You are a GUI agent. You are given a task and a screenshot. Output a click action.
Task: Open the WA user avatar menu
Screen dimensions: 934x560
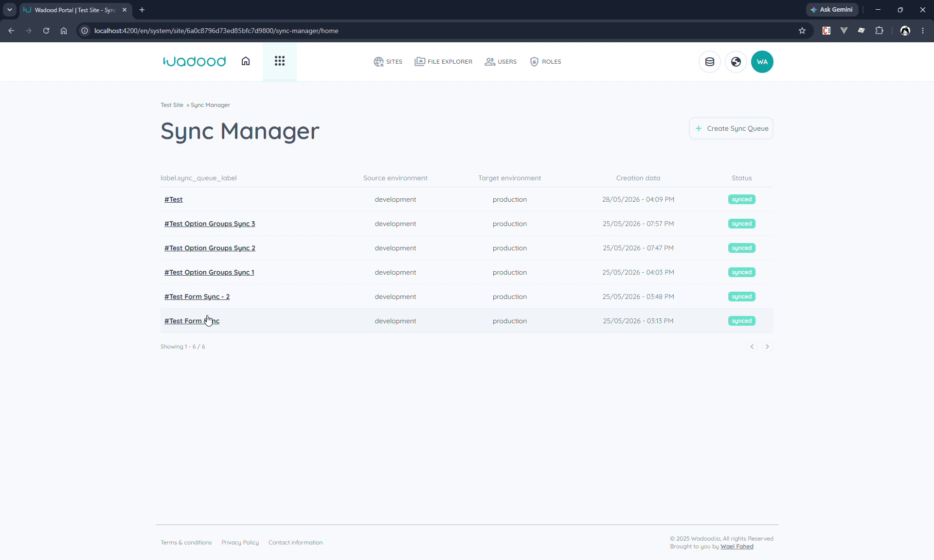click(762, 62)
